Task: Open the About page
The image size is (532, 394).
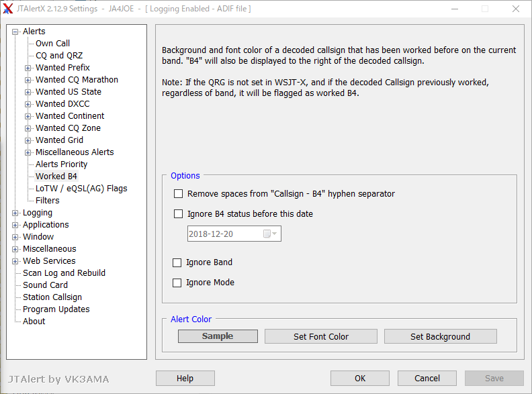Action: point(34,322)
